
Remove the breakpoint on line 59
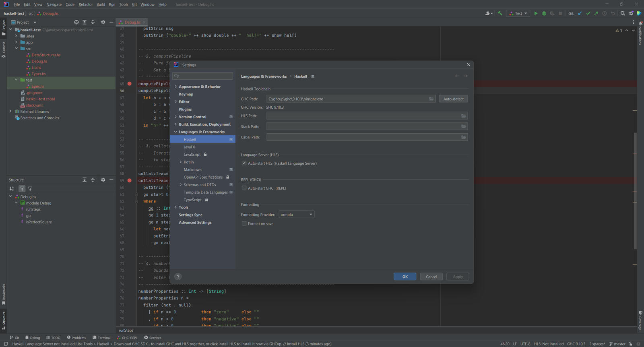(x=130, y=180)
